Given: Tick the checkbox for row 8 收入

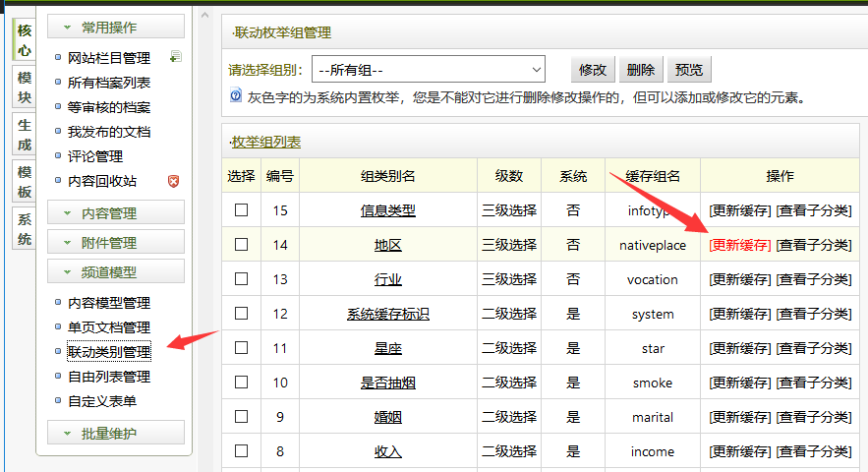Looking at the screenshot, I should pyautogui.click(x=242, y=451).
